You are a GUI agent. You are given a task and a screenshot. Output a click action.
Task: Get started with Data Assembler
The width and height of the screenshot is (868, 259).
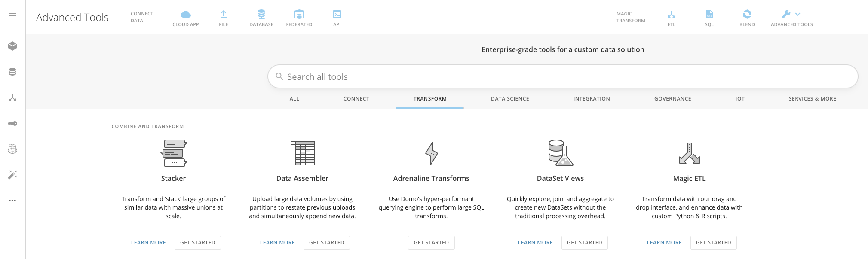pos(327,243)
